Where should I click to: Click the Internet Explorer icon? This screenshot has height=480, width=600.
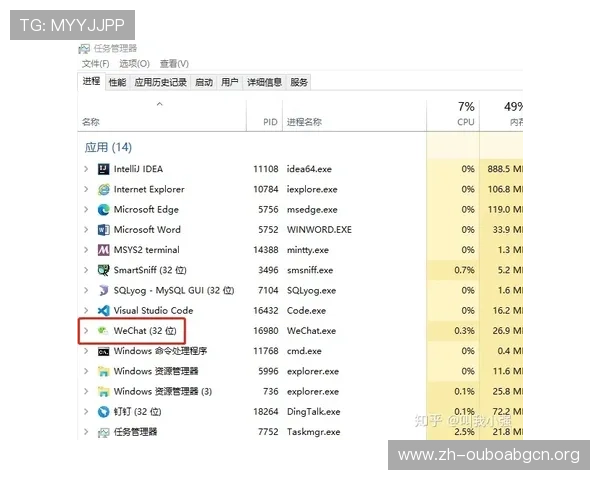[104, 189]
